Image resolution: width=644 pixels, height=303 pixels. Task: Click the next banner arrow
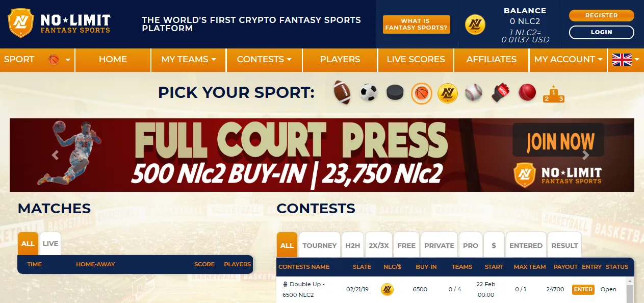(x=585, y=155)
